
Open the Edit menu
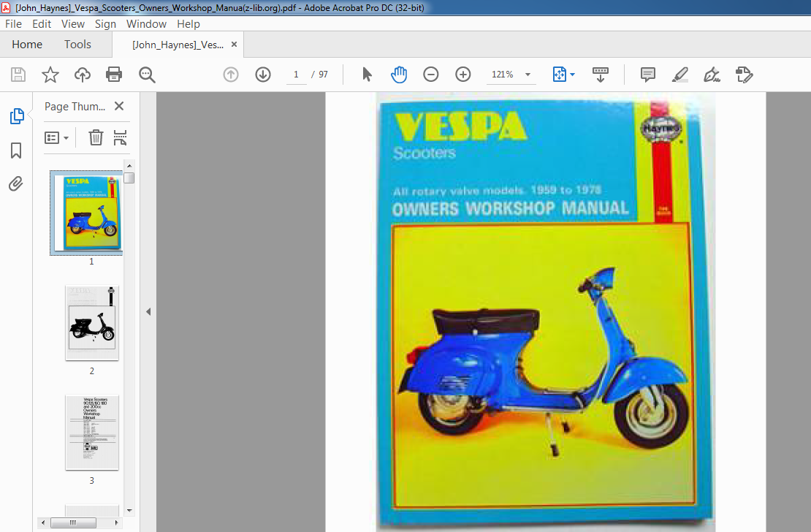[x=42, y=24]
